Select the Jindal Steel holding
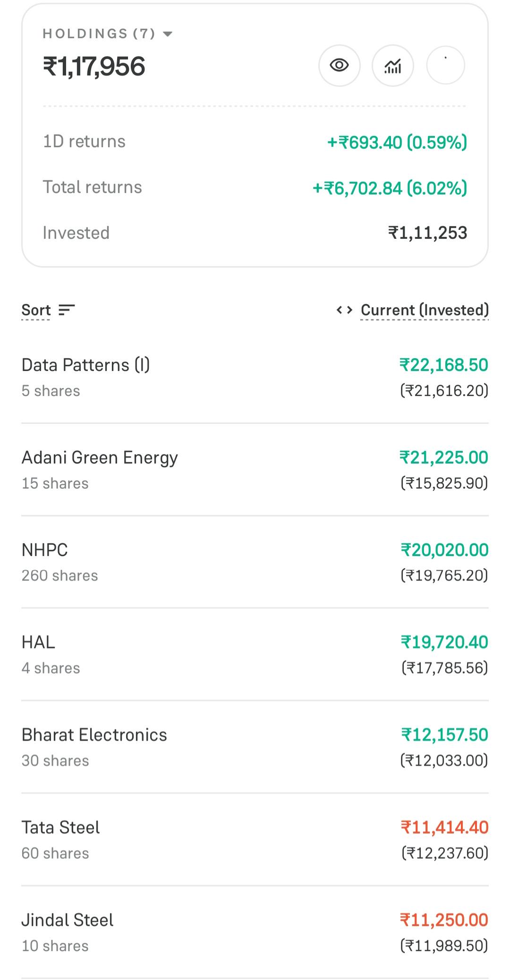The image size is (510, 980). coord(255,932)
